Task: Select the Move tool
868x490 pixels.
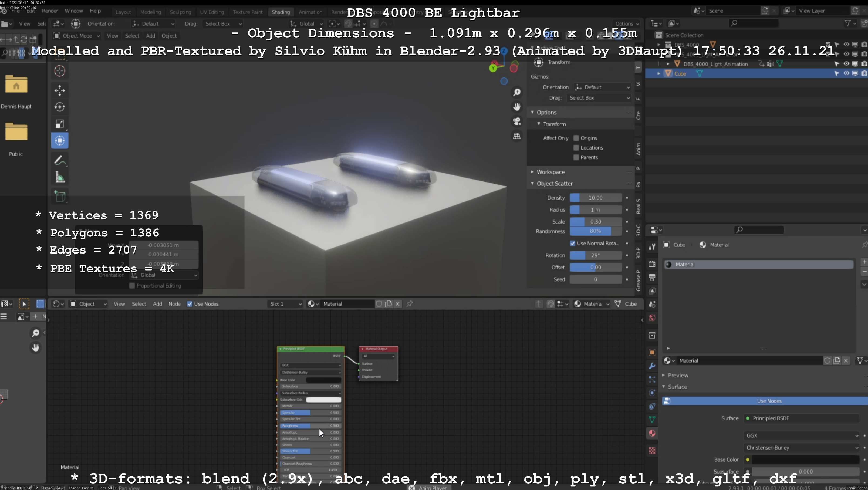Action: pyautogui.click(x=60, y=90)
